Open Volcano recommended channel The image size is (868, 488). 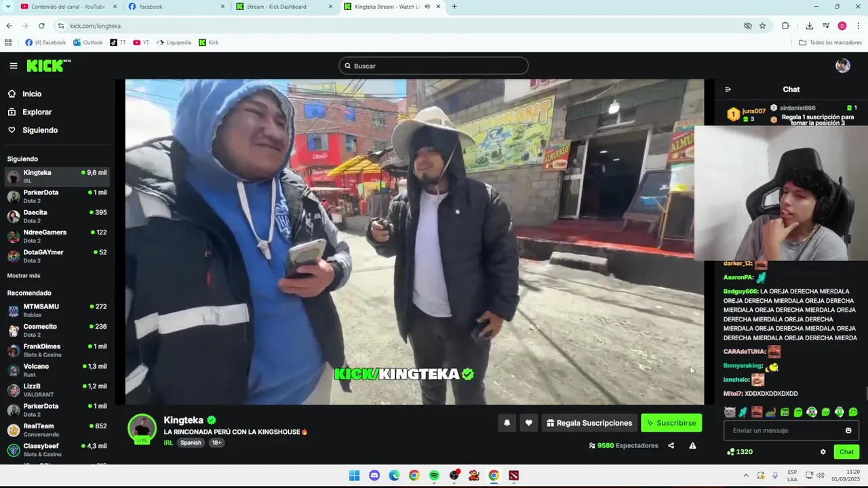pos(58,370)
